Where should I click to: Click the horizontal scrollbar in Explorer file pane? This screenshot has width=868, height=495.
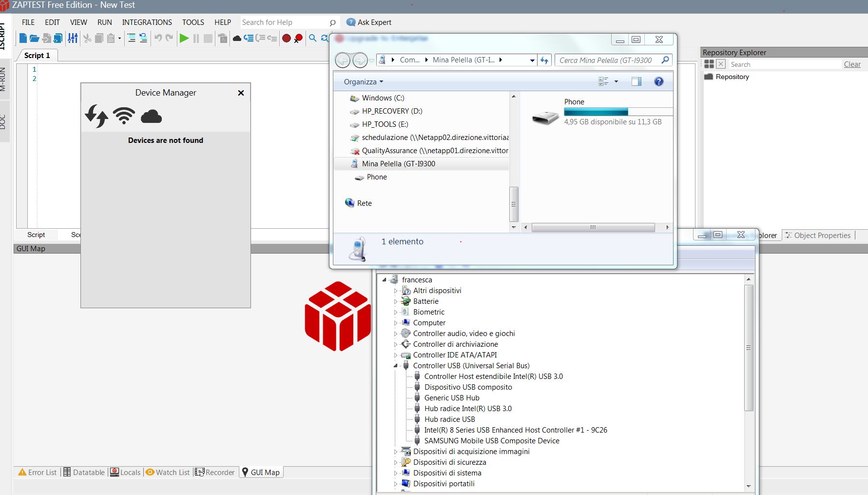[x=593, y=227]
